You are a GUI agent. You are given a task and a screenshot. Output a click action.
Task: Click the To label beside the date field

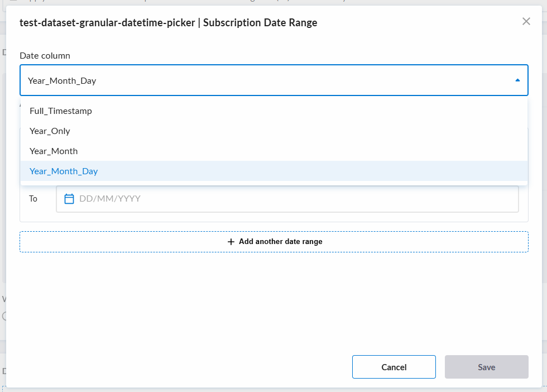coord(33,199)
